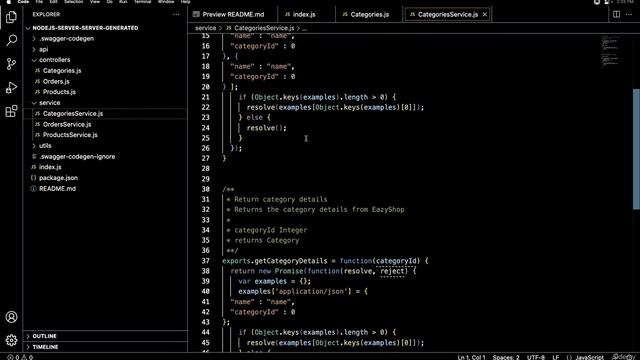Click UTF-8 encoding status item

pos(536,357)
